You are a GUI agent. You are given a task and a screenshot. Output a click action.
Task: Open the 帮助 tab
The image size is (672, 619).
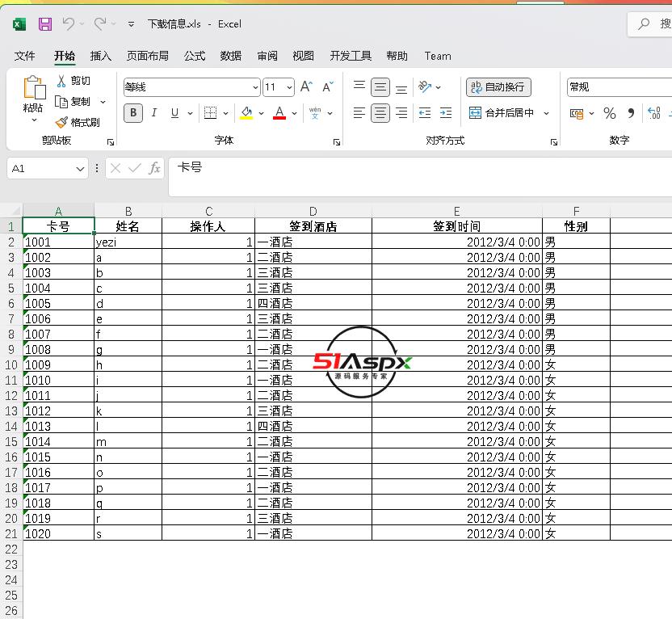coord(397,56)
